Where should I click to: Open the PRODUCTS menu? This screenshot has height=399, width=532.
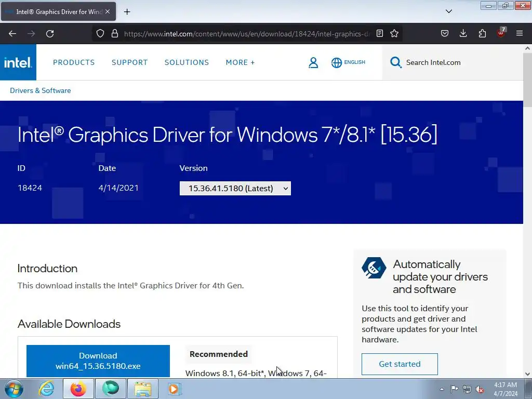coord(74,62)
